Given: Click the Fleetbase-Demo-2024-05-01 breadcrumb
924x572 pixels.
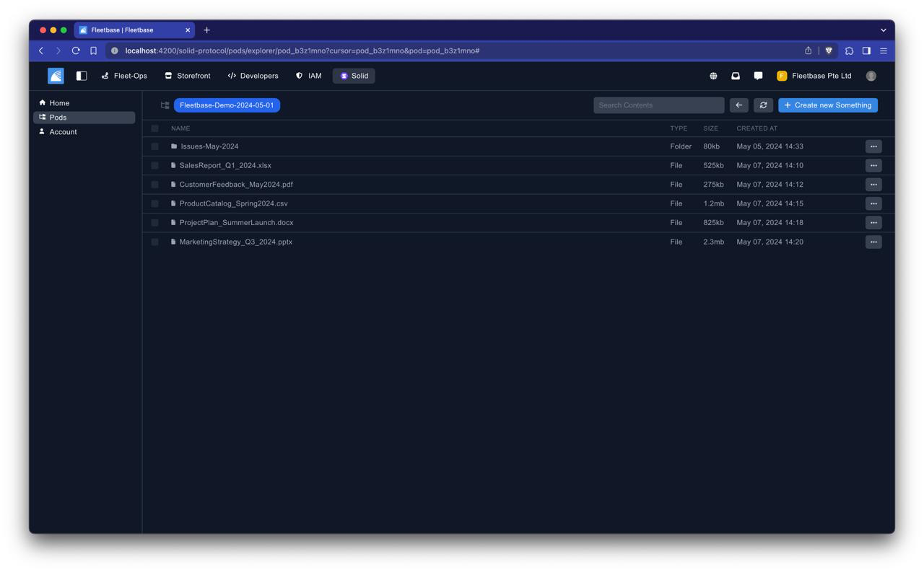Looking at the screenshot, I should (x=227, y=105).
